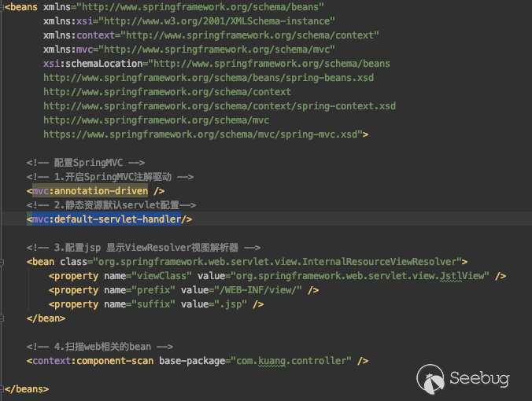Toggle the fold marker next to closing </beans> tag
This screenshot has height=401, width=532.
click(2, 389)
